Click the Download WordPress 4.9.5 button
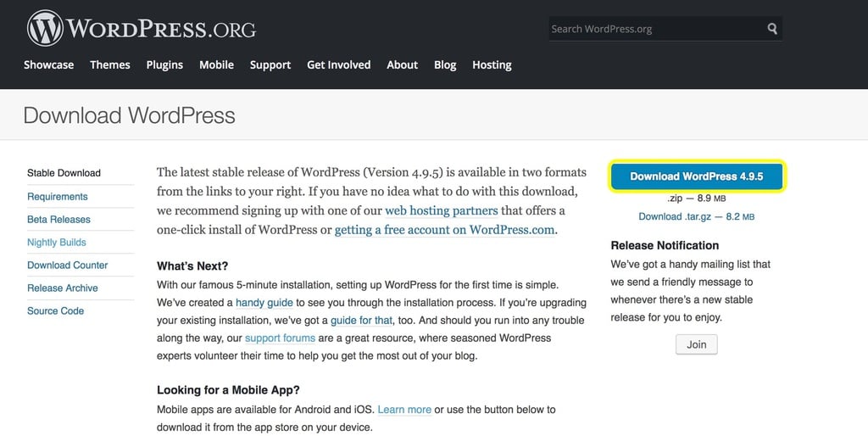The height and width of the screenshot is (436, 868). pyautogui.click(x=697, y=176)
